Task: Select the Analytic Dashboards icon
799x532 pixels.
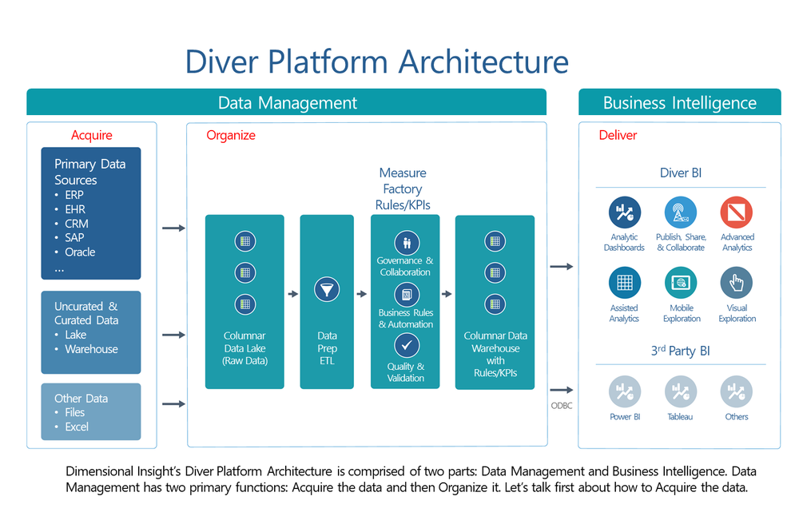Action: (x=624, y=212)
